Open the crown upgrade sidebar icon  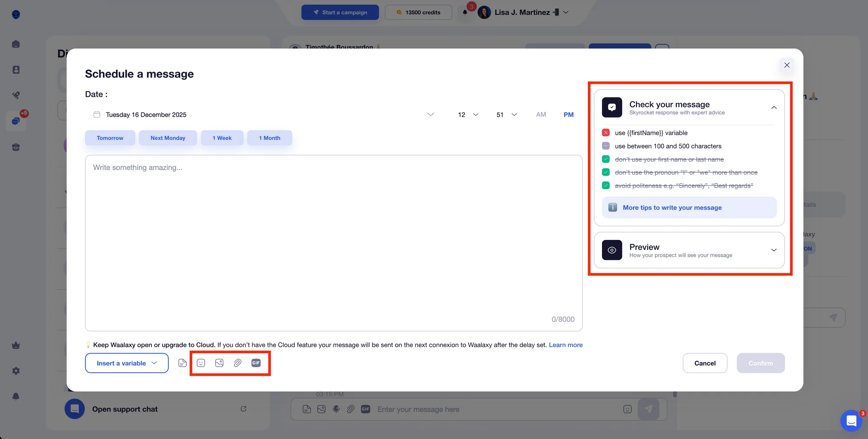click(x=16, y=345)
